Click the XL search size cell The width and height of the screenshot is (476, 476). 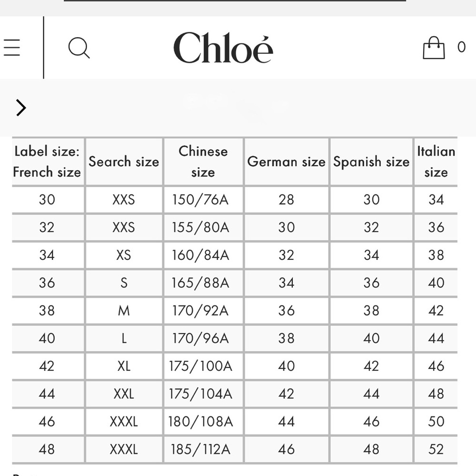[124, 366]
